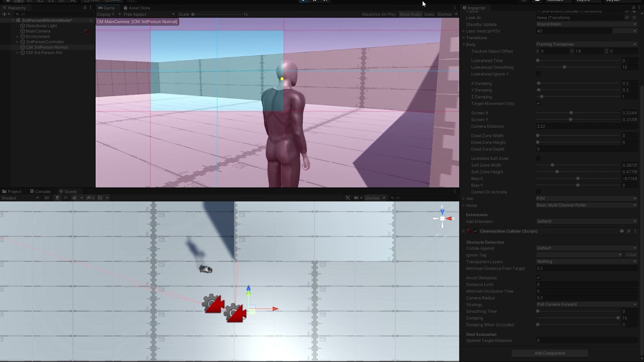The height and width of the screenshot is (362, 644).
Task: Toggle the scene lighting bulb icon
Action: 57,198
